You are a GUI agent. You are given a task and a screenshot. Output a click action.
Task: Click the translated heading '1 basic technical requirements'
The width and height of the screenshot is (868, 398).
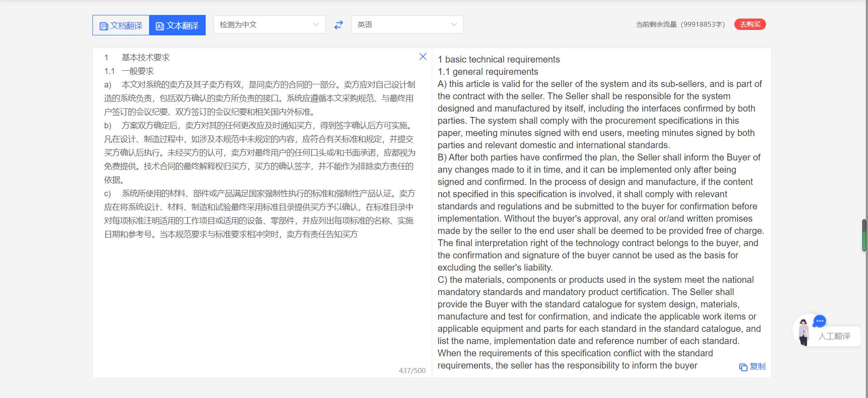coord(499,59)
